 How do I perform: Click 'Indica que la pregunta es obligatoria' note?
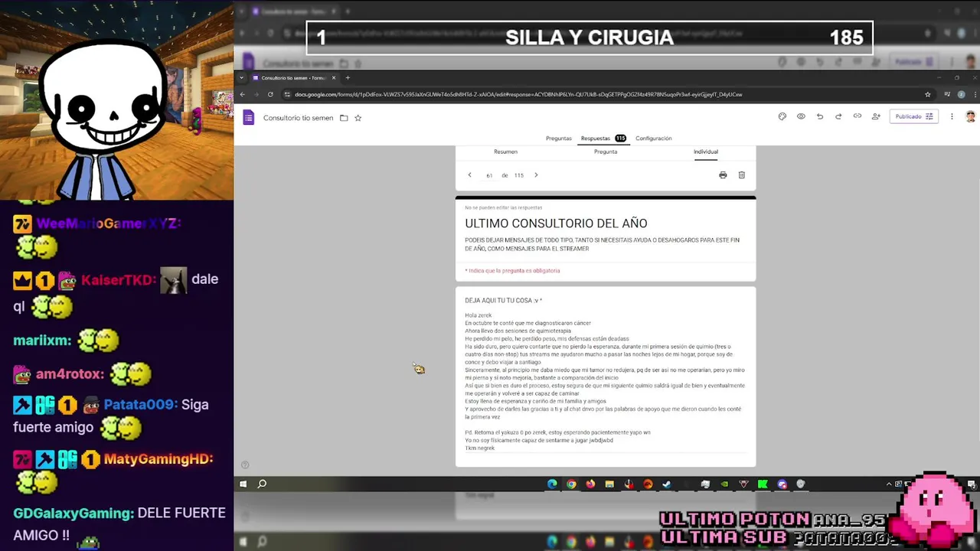click(x=512, y=270)
